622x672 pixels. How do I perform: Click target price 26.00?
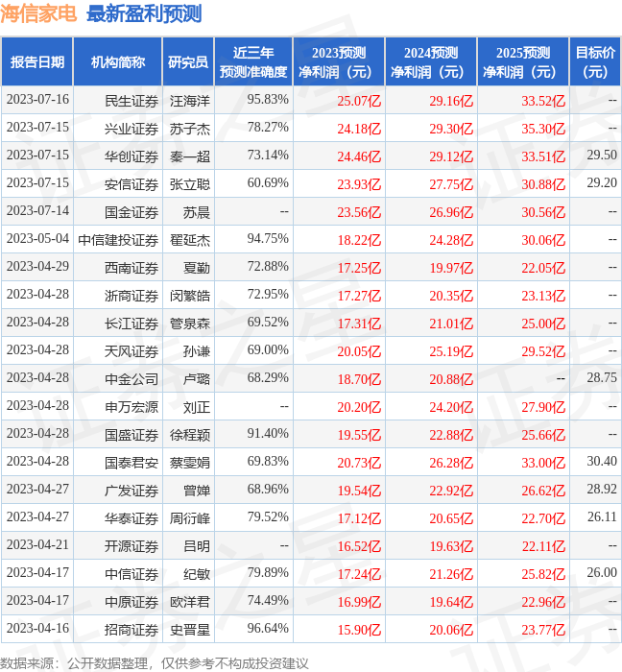602,572
